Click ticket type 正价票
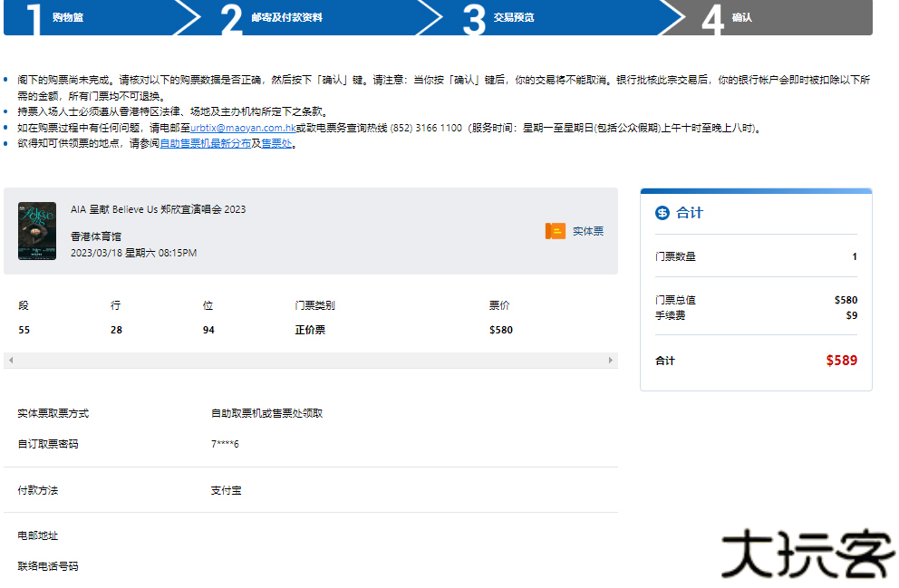Image resolution: width=899 pixels, height=588 pixels. (x=310, y=330)
